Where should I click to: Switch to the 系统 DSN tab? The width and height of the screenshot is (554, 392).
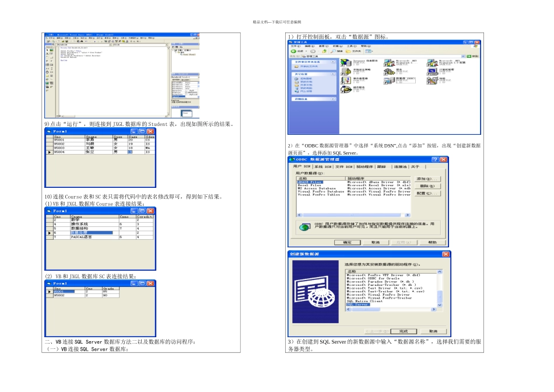click(x=323, y=166)
